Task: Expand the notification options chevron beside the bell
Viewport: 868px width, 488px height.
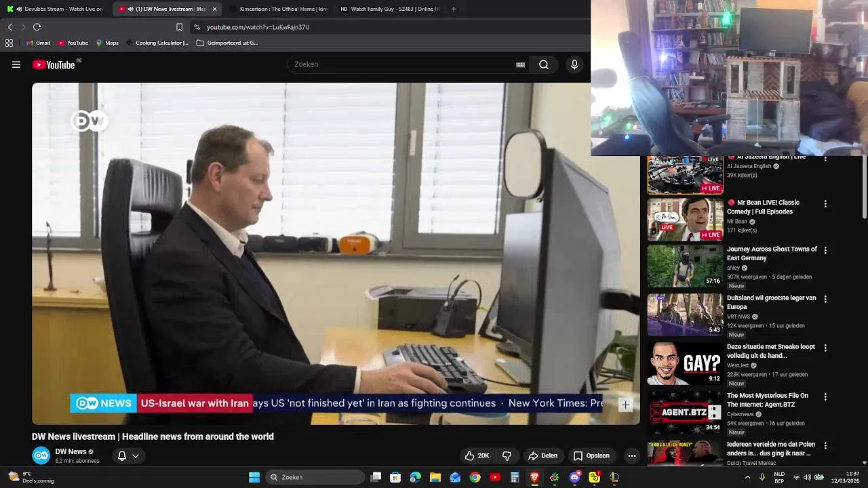Action: 136,455
